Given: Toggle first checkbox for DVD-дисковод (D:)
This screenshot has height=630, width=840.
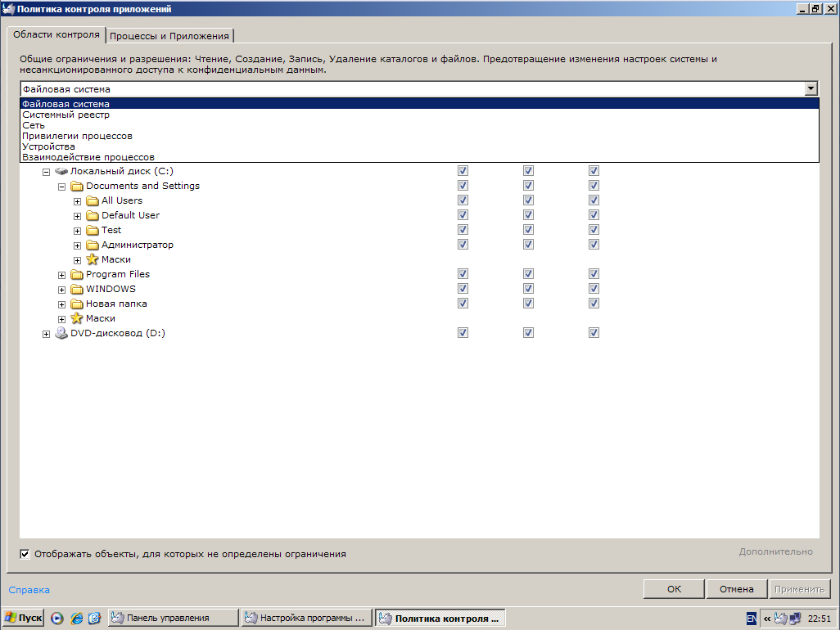Looking at the screenshot, I should click(463, 332).
